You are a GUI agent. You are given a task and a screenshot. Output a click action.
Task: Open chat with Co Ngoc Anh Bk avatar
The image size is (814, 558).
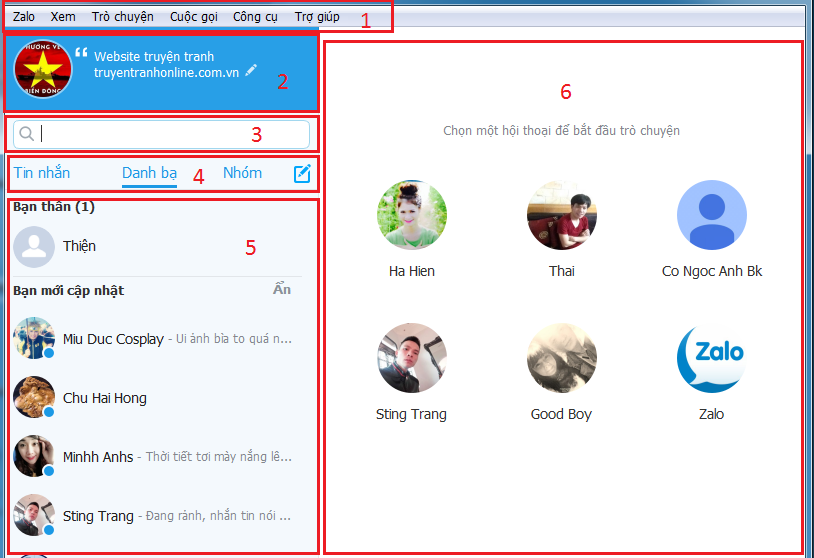[711, 214]
